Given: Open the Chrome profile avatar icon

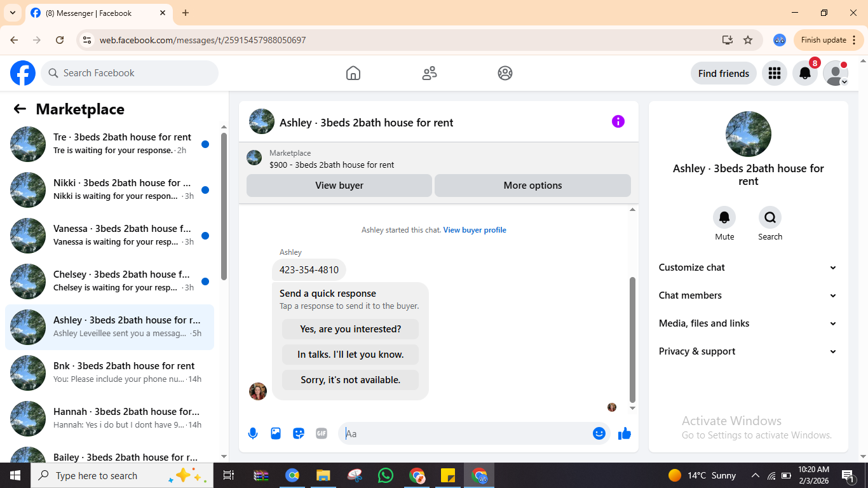Looking at the screenshot, I should (780, 40).
